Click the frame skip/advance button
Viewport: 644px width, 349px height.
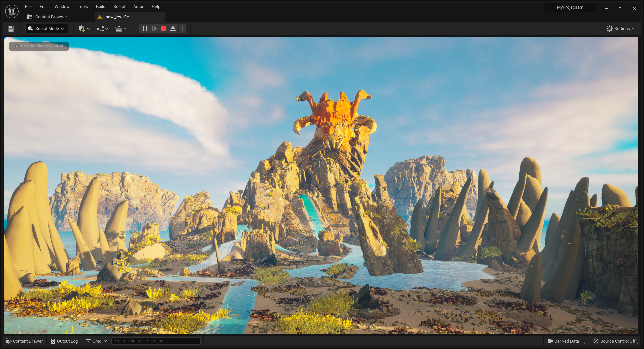pos(154,29)
